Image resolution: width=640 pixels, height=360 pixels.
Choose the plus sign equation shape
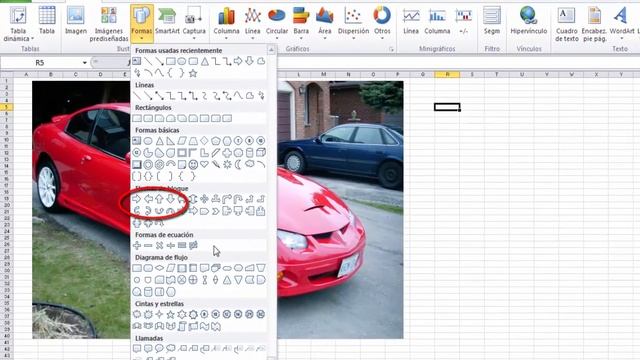137,245
